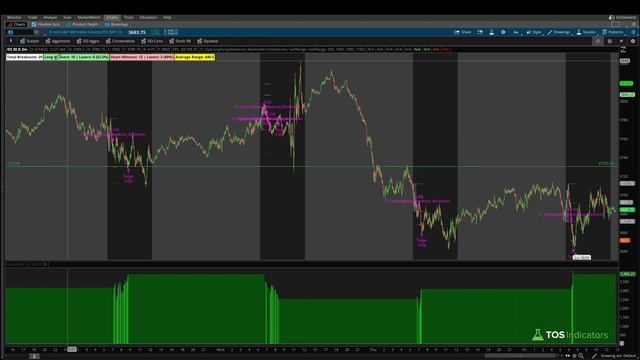Click the yellow Average Range label
640x360 pixels.
195,57
